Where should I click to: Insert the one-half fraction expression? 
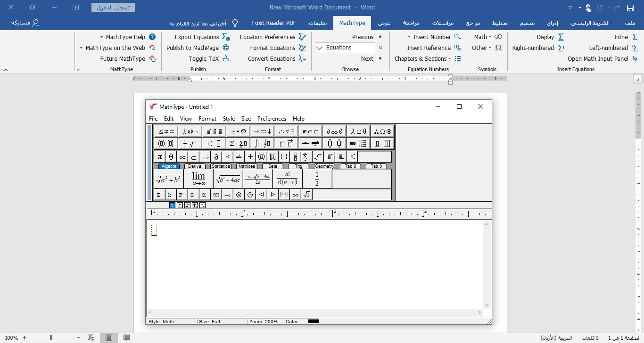(x=317, y=179)
